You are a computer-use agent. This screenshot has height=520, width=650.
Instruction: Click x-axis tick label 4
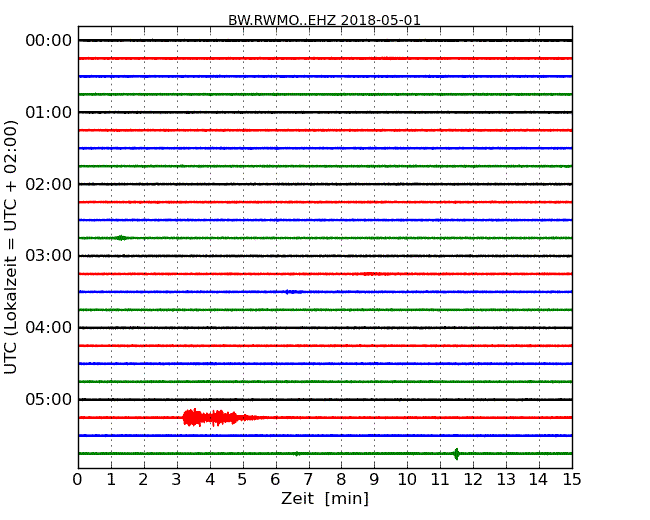(210, 480)
